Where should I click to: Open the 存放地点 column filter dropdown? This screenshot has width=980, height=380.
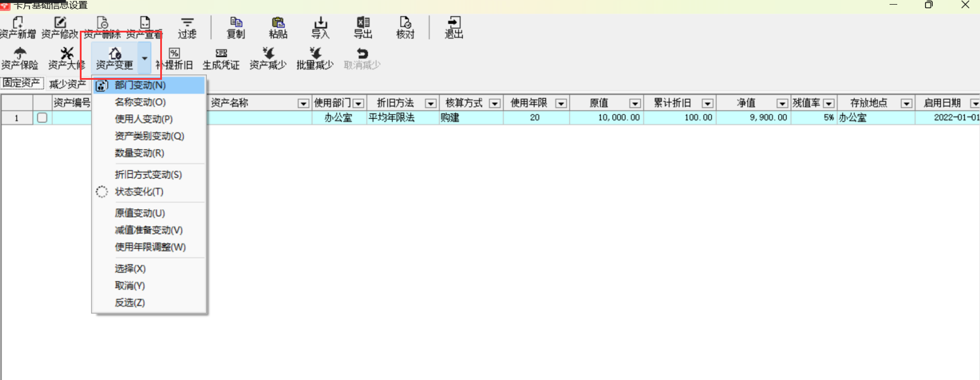point(906,103)
